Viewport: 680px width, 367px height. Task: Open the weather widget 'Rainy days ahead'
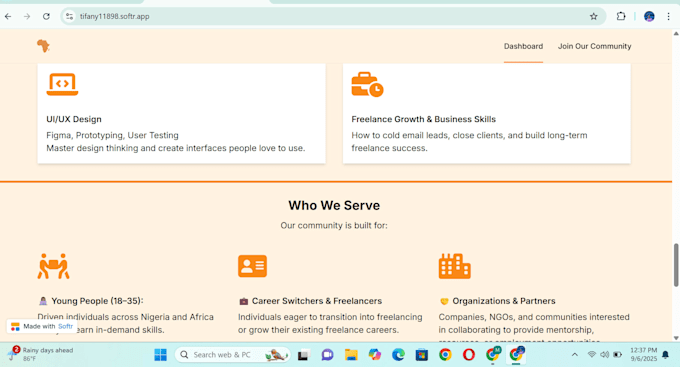click(x=41, y=354)
